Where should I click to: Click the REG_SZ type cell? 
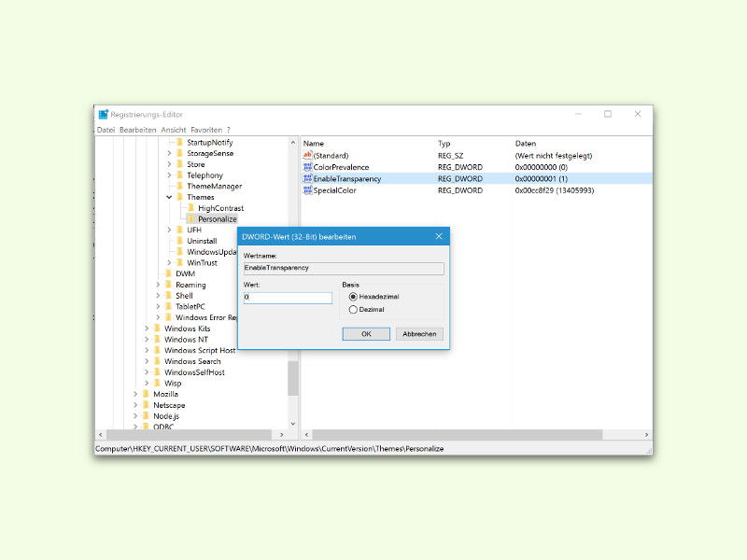450,155
